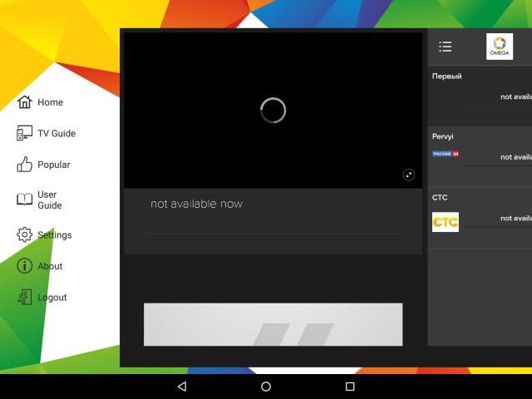Click the Popular menu label
532x399 pixels.
coord(54,165)
